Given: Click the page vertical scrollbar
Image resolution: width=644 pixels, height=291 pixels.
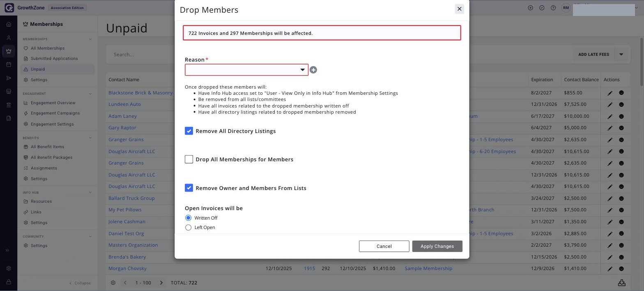Looking at the screenshot, I should click(x=642, y=62).
